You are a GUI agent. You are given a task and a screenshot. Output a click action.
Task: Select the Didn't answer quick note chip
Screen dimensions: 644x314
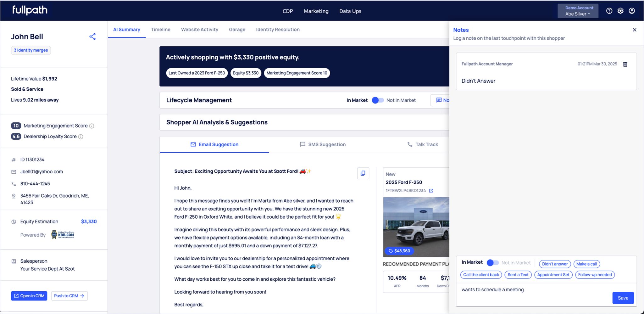click(555, 264)
